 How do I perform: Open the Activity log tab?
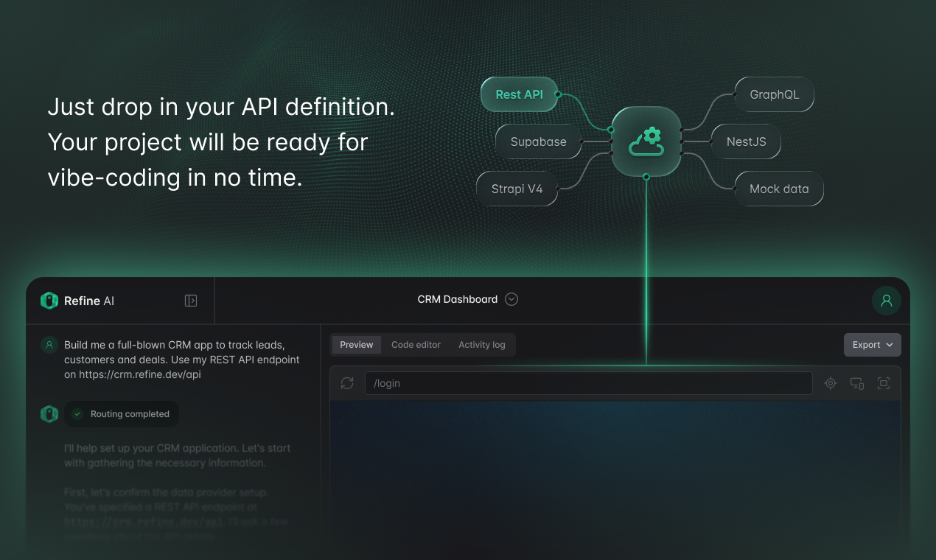(482, 345)
